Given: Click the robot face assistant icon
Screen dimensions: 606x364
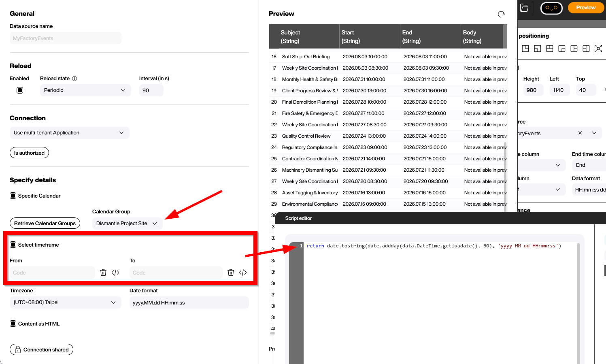Looking at the screenshot, I should [551, 8].
